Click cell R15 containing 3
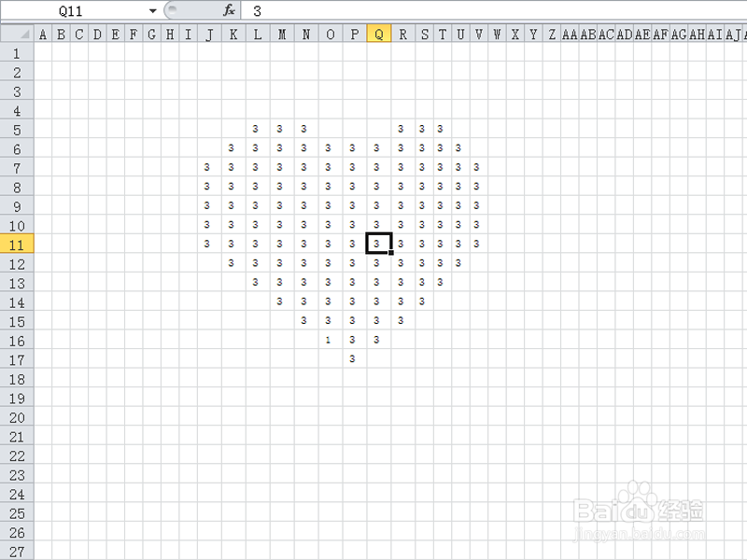The height and width of the screenshot is (560, 747). coord(403,320)
